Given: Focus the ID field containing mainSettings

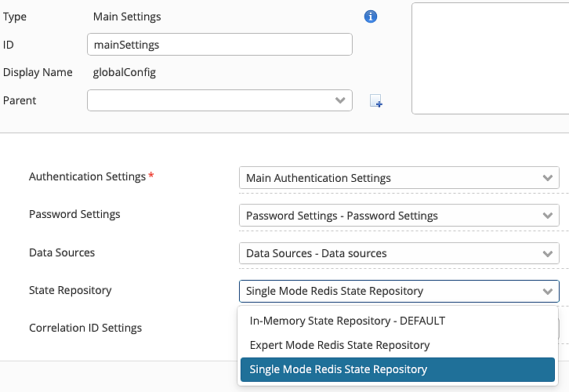Looking at the screenshot, I should (x=219, y=45).
